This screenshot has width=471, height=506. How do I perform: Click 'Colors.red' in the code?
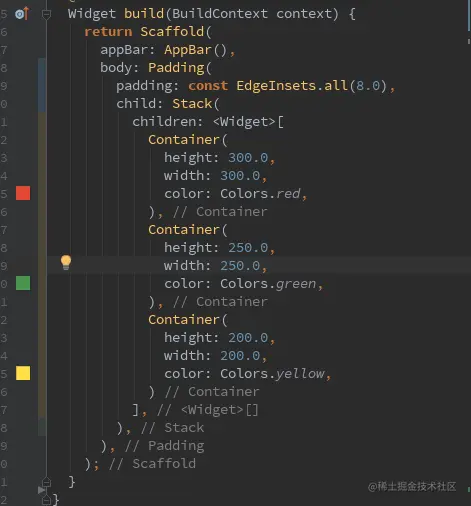click(260, 194)
